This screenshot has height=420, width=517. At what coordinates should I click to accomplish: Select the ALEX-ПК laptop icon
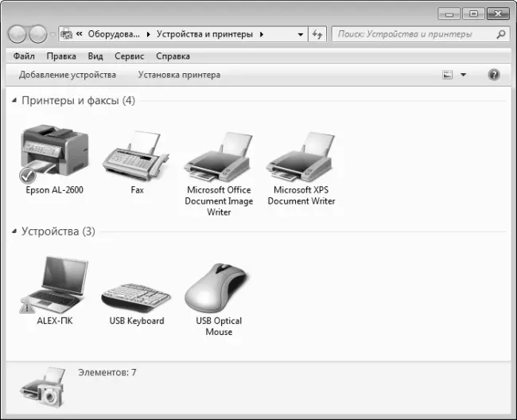tap(54, 285)
